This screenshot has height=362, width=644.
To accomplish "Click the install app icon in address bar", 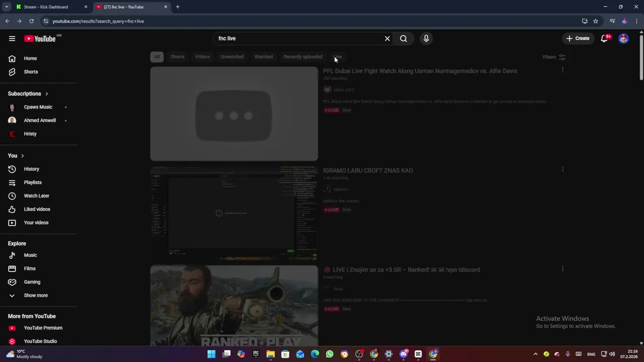I will 585,21.
